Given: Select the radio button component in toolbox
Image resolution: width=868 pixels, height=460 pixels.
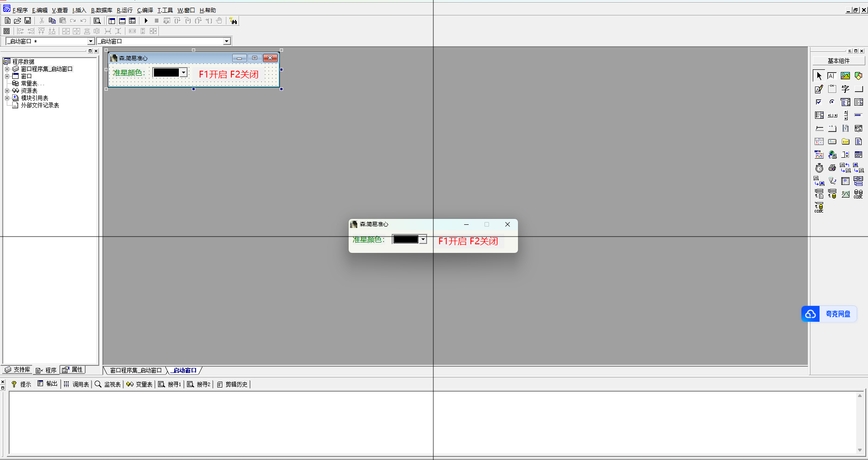Looking at the screenshot, I should [x=832, y=102].
